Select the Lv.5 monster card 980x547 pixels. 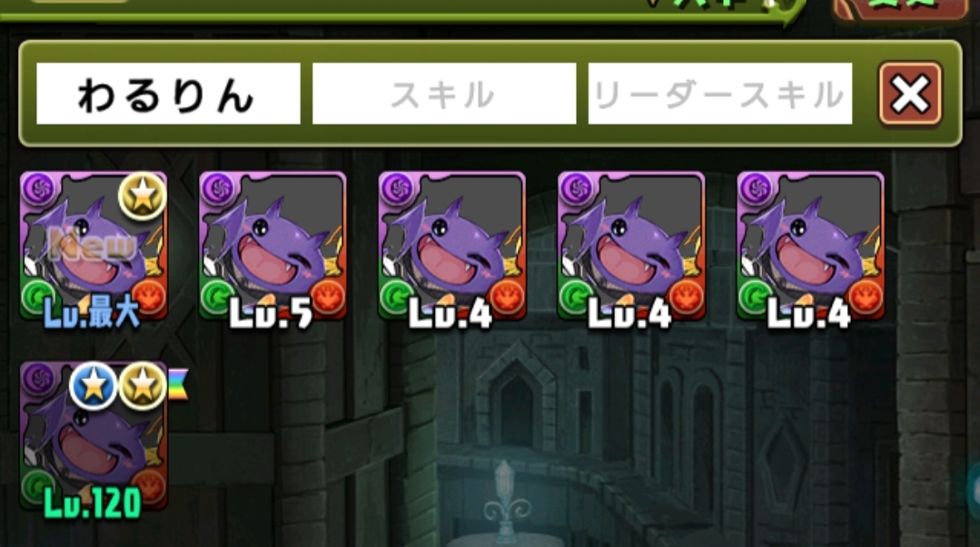(272, 246)
